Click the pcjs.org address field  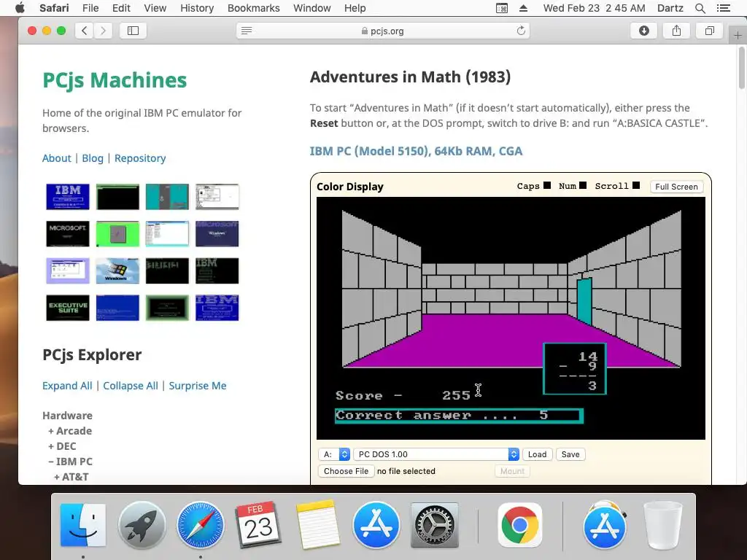click(x=382, y=31)
